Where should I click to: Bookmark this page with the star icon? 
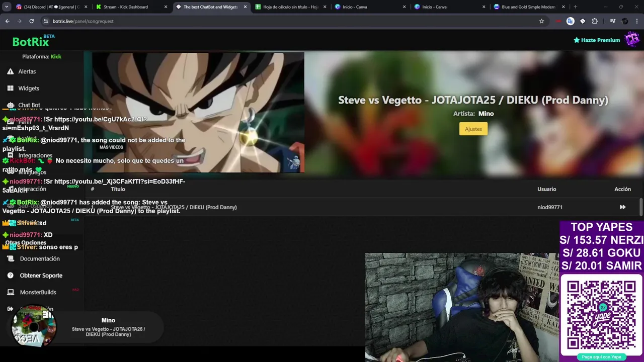point(541,21)
